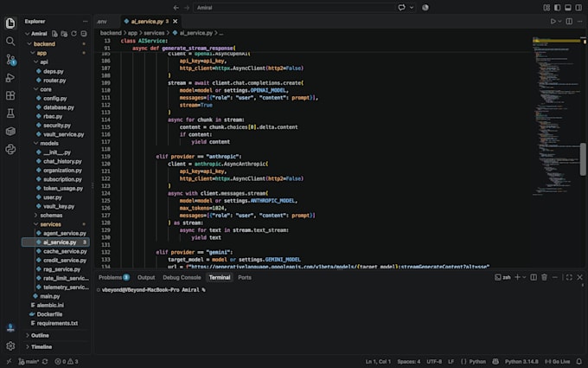Select Python 3.14.8 interpreter in status bar
The height and width of the screenshot is (368, 588).
point(521,362)
